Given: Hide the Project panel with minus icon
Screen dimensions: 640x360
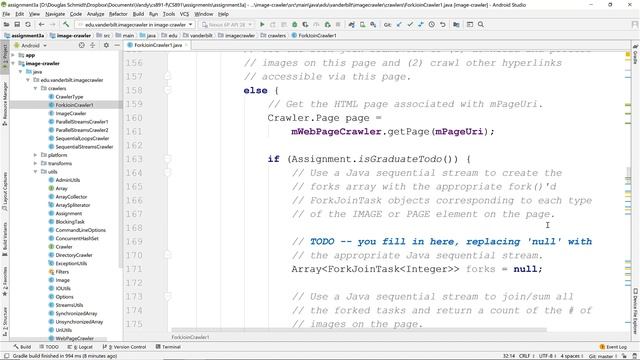Looking at the screenshot, I should (x=117, y=45).
